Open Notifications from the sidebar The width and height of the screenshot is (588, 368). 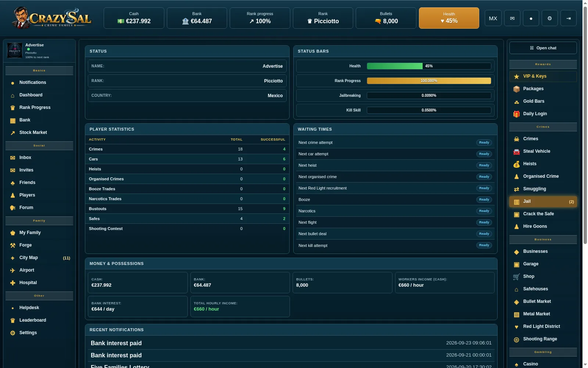click(x=39, y=82)
